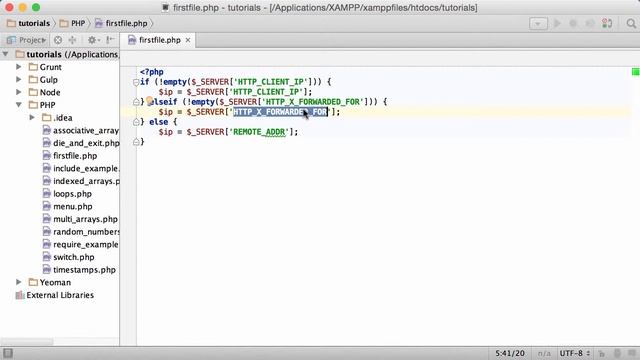Image resolution: width=640 pixels, height=360 pixels.
Task: Select the Grunt folder row
Action: [60, 67]
